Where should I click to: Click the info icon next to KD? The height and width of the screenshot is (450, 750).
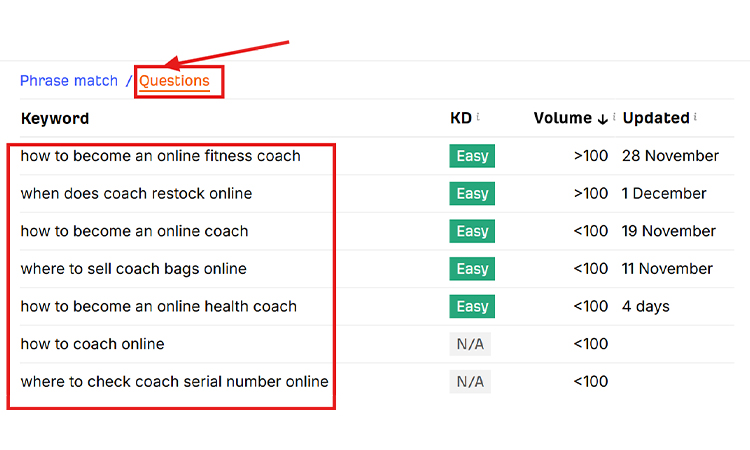[x=478, y=117]
